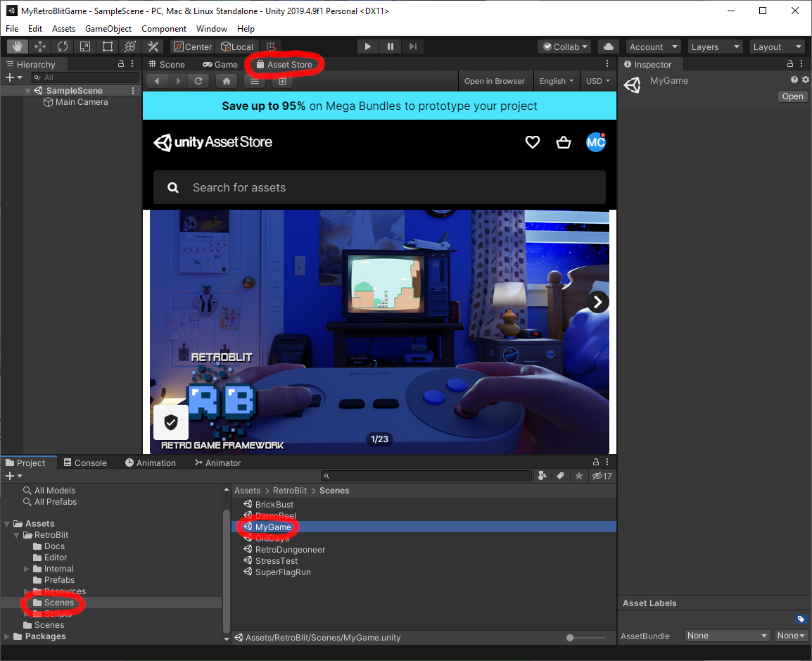Open Inspector help question-mark icon

coord(794,80)
